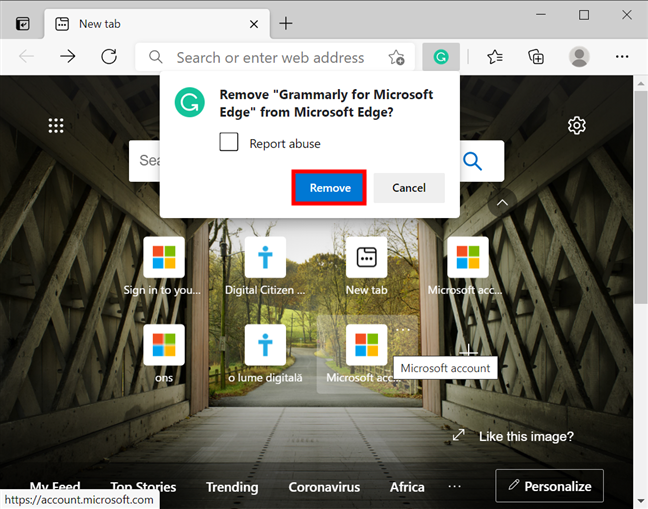Click the Refresh page button
648x509 pixels.
pyautogui.click(x=109, y=57)
